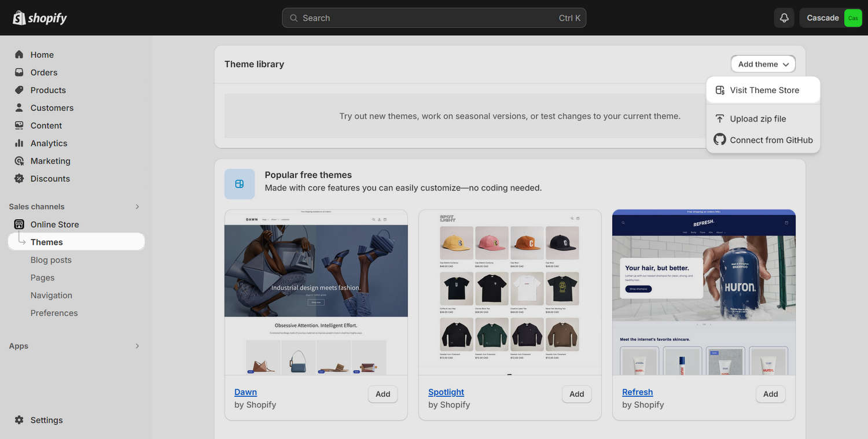The width and height of the screenshot is (868, 439).
Task: Open Products label in sidebar
Action: [48, 90]
